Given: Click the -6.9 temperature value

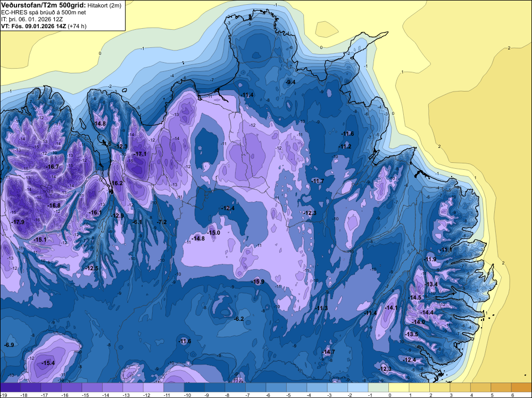Looking at the screenshot, I should 9,345.
